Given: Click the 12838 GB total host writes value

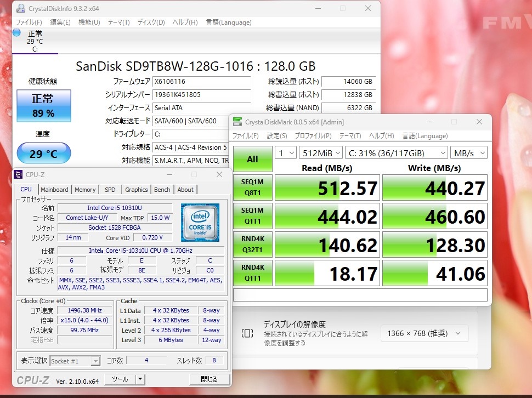Looking at the screenshot, I should pyautogui.click(x=348, y=95).
